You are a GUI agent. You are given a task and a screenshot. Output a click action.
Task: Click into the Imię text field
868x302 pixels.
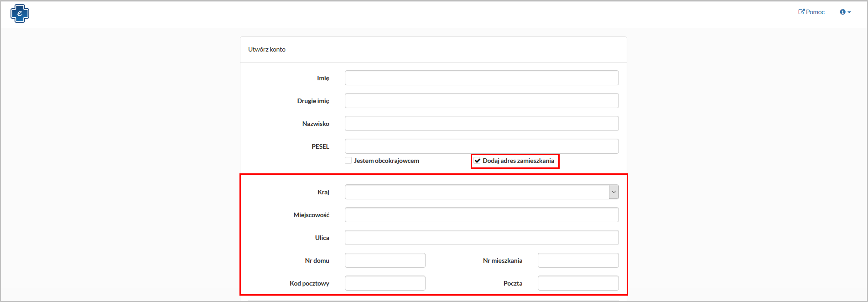[481, 78]
